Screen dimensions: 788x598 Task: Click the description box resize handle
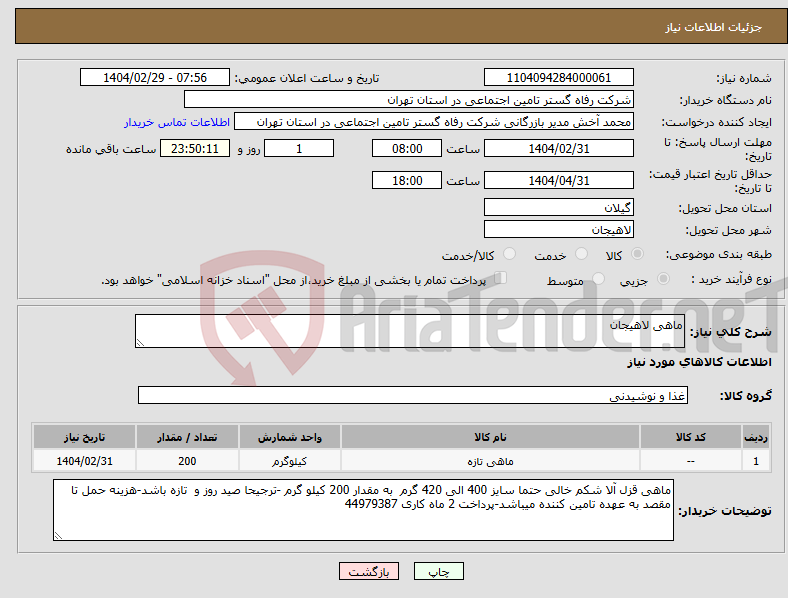(x=140, y=343)
